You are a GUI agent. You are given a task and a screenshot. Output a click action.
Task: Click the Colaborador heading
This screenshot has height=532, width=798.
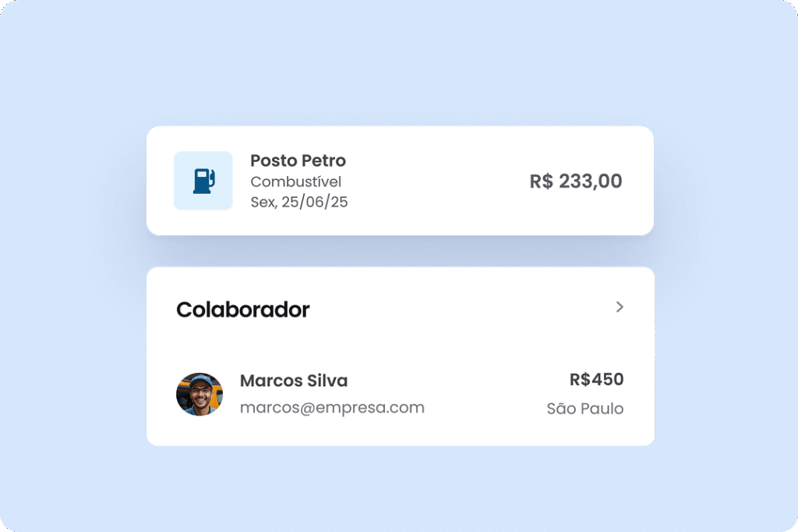[x=243, y=309]
